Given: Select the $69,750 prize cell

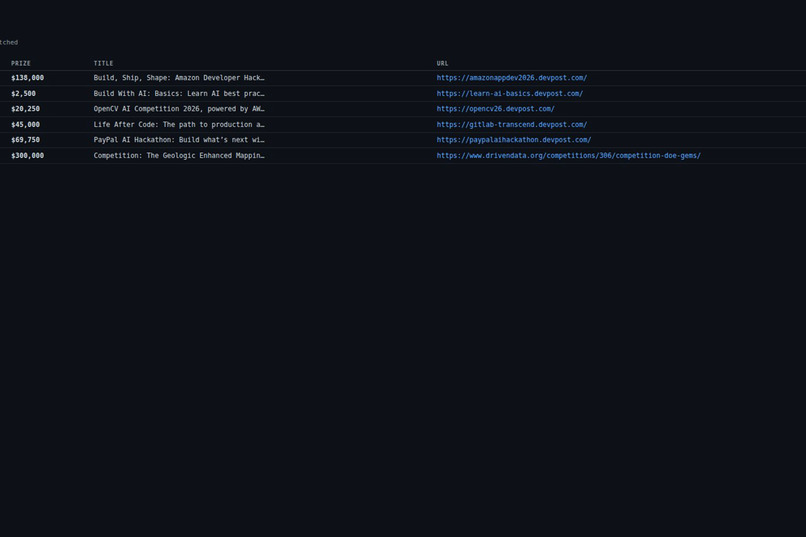Looking at the screenshot, I should pos(26,140).
